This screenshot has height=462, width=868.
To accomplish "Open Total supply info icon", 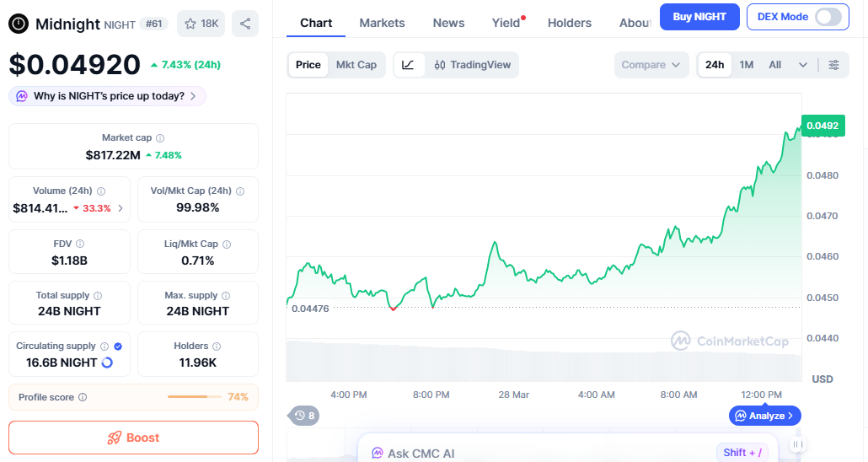I will pyautogui.click(x=98, y=296).
